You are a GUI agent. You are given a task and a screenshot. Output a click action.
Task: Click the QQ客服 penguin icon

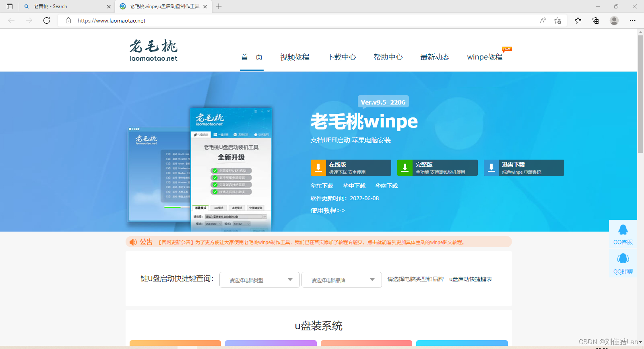coord(623,230)
